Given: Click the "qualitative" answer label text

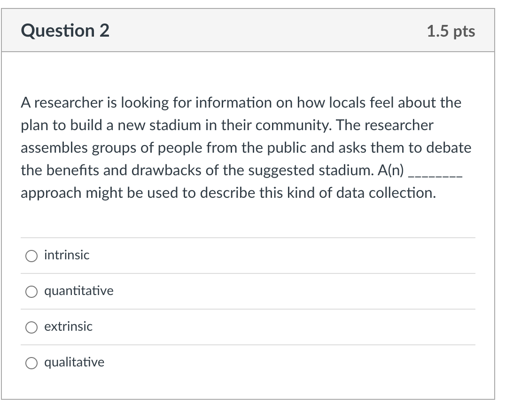Looking at the screenshot, I should click(74, 362).
